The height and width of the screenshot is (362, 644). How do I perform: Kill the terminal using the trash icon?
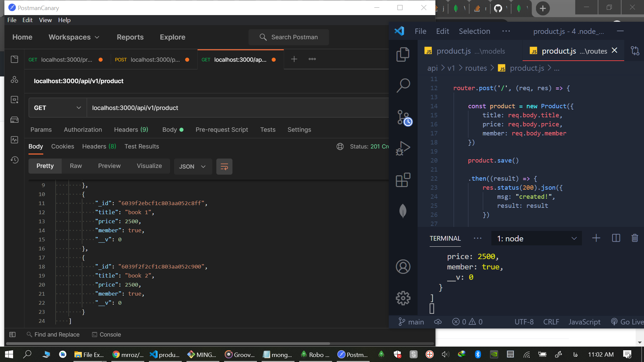pos(634,238)
